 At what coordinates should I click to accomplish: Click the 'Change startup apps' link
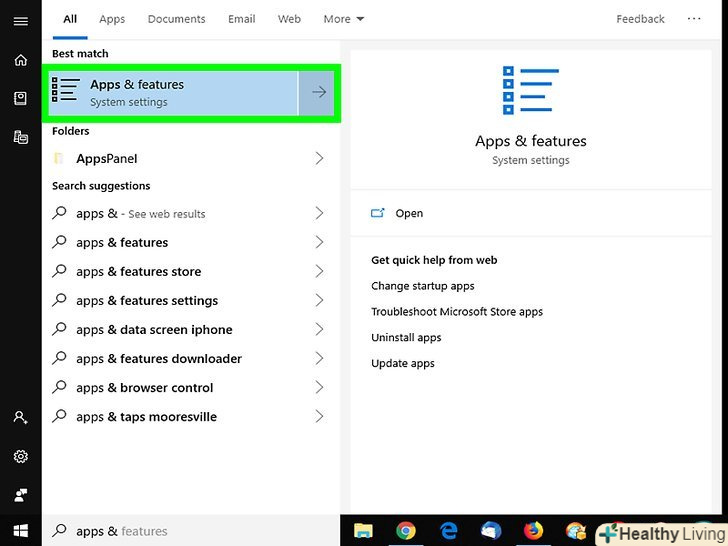tap(422, 286)
